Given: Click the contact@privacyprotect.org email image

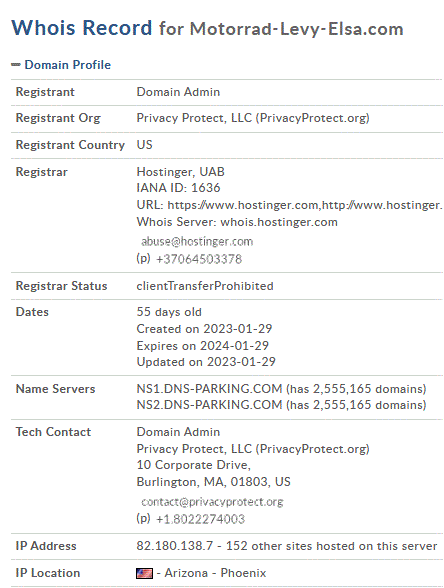Looking at the screenshot, I should tap(212, 502).
